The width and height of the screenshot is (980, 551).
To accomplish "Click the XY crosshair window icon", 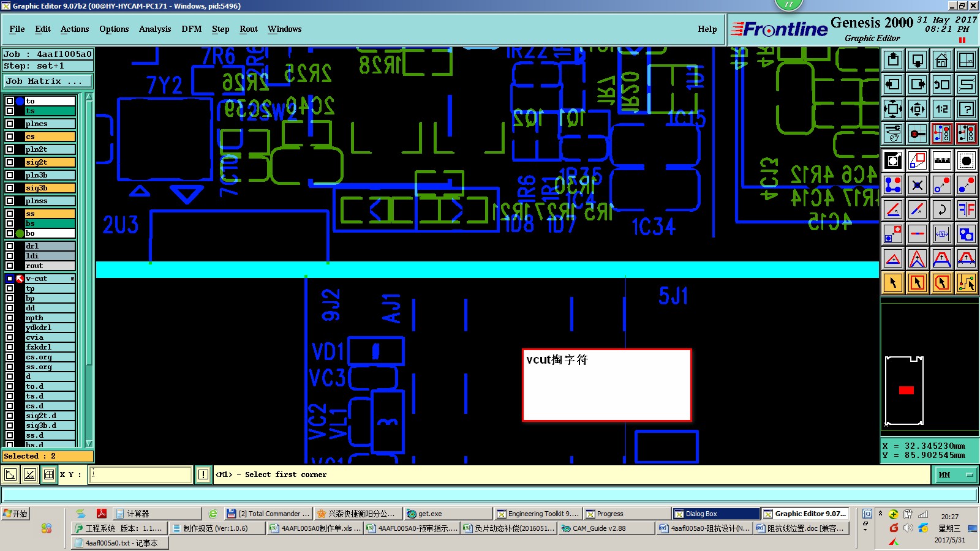I will [x=967, y=60].
